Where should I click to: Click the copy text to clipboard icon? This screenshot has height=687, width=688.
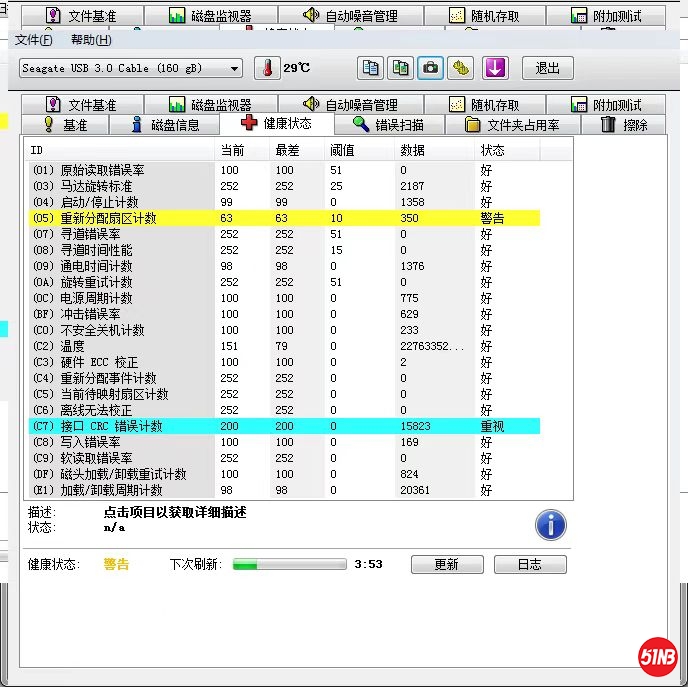[x=371, y=68]
